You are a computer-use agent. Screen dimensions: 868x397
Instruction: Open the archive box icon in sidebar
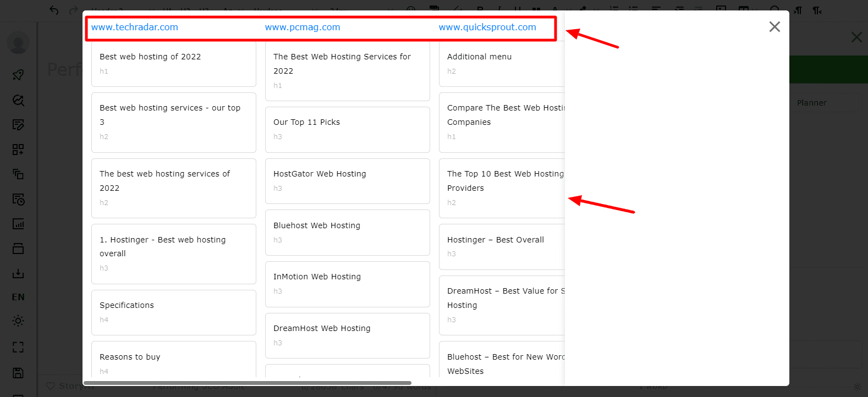tap(18, 249)
